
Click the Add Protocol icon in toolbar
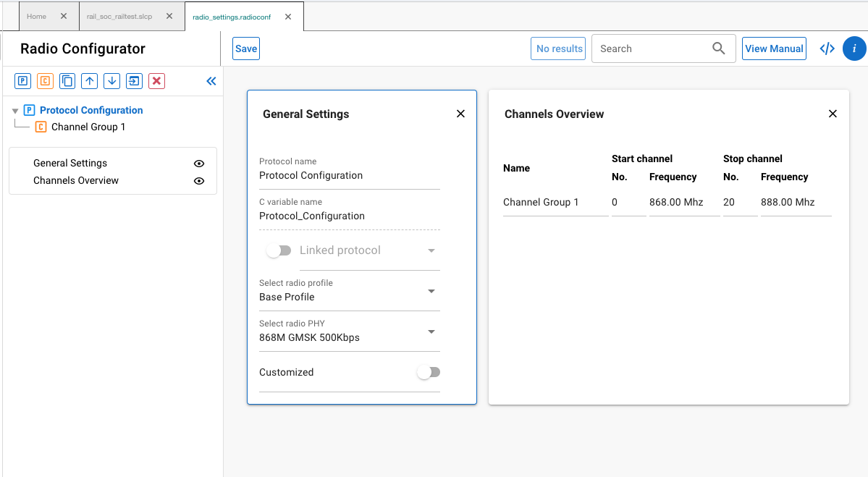pyautogui.click(x=23, y=81)
